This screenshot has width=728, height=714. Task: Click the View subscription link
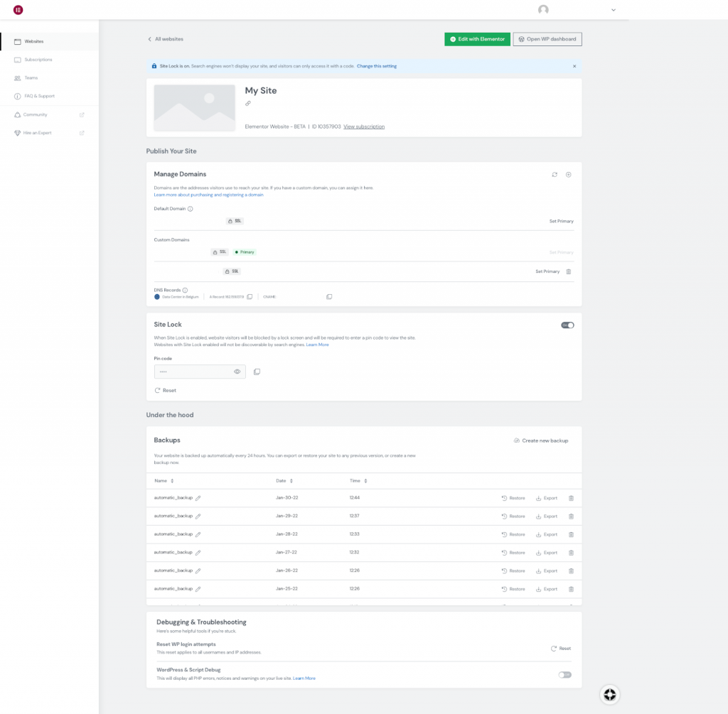(x=364, y=126)
